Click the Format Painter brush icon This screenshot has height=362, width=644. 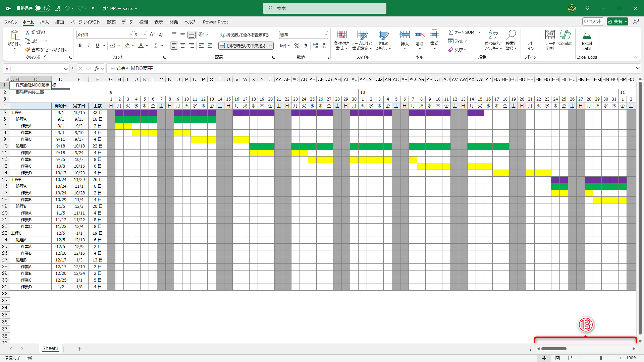28,50
